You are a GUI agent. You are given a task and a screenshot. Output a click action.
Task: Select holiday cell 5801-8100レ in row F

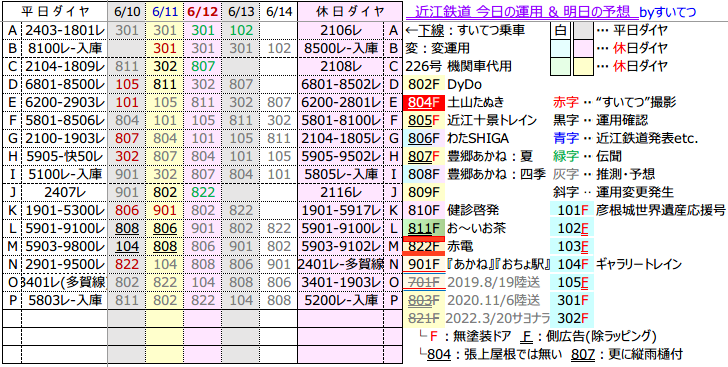(x=342, y=121)
